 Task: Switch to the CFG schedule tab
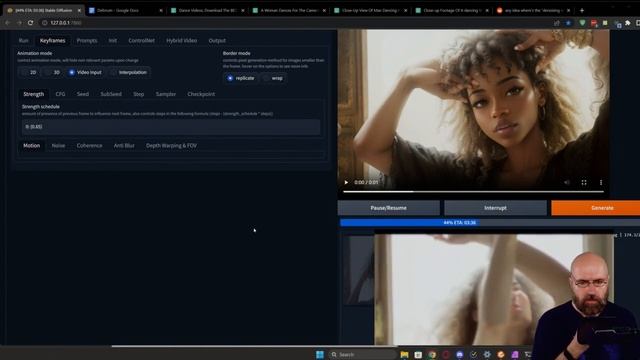click(x=60, y=94)
